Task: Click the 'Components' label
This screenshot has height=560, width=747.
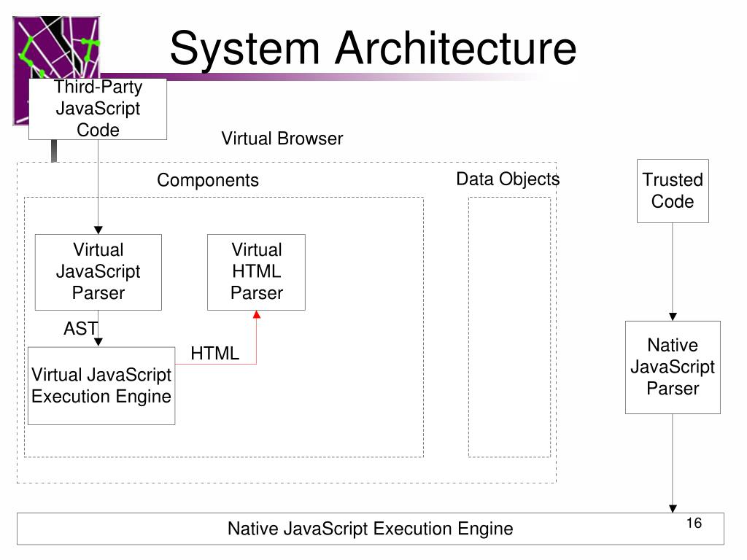Action: (208, 180)
